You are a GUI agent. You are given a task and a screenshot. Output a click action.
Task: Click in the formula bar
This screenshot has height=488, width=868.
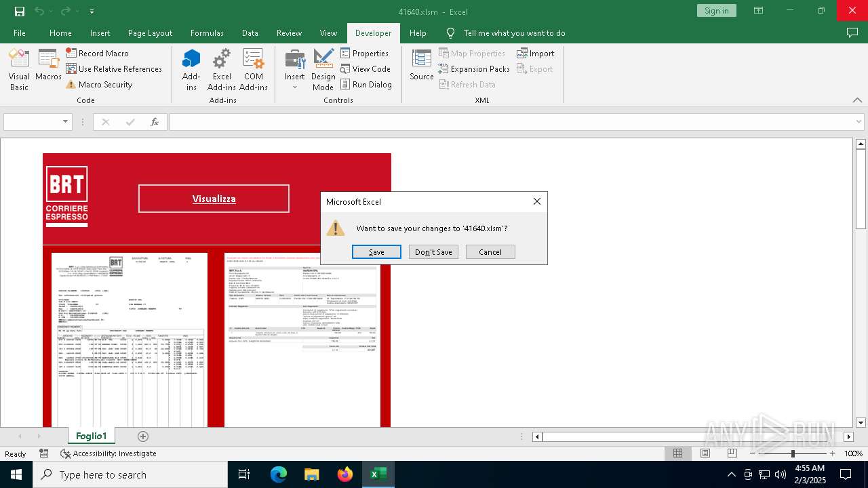[512, 122]
